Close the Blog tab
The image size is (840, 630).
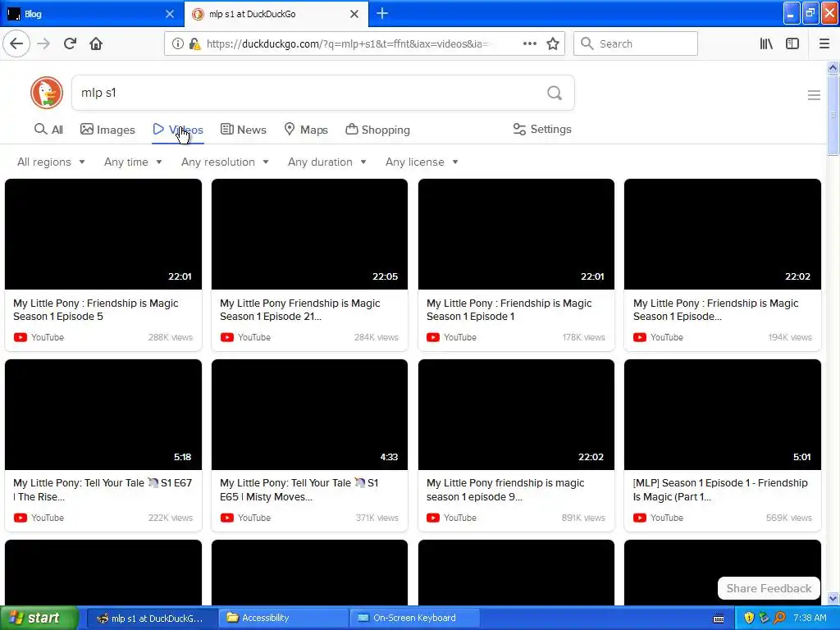tap(169, 14)
